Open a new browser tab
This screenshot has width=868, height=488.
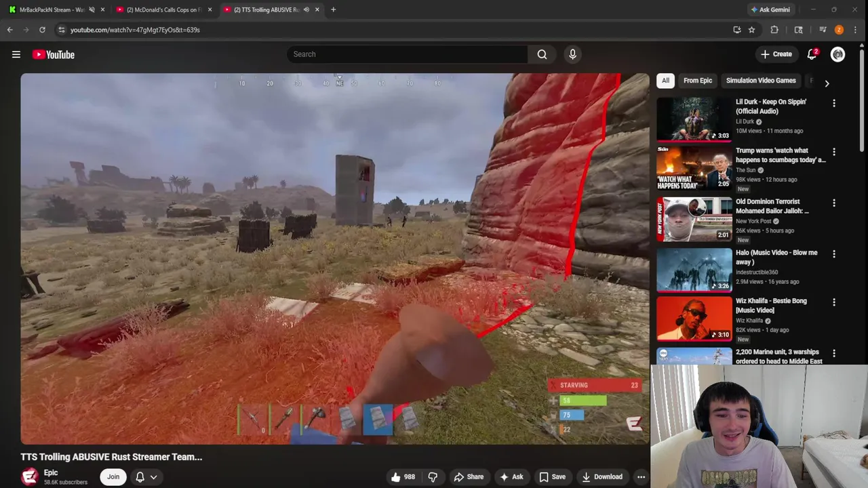pyautogui.click(x=333, y=9)
